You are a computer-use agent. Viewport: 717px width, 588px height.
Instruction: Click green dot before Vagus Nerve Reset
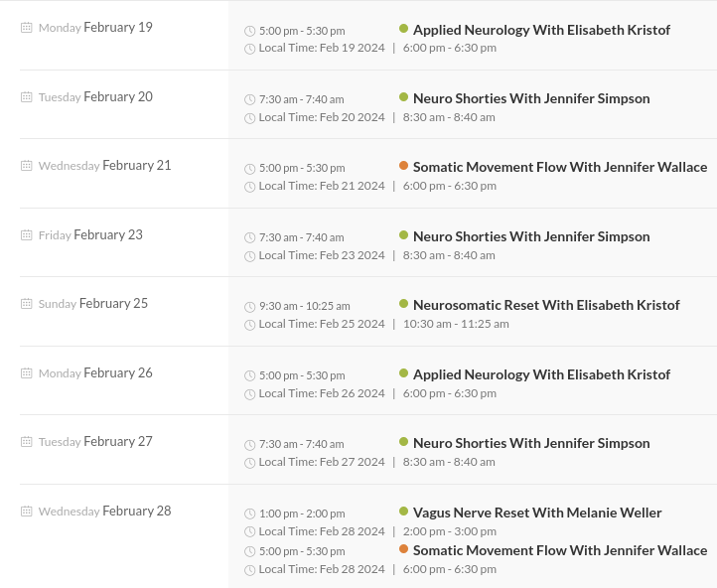(403, 512)
